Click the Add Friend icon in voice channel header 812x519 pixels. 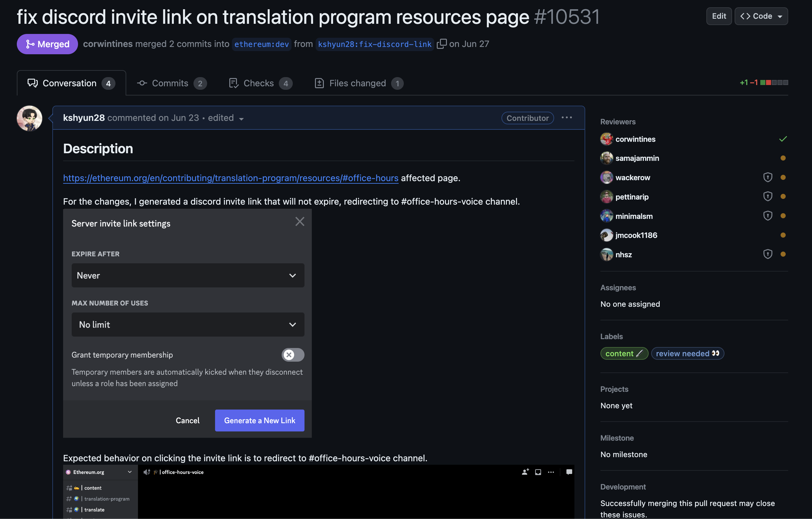pos(525,472)
